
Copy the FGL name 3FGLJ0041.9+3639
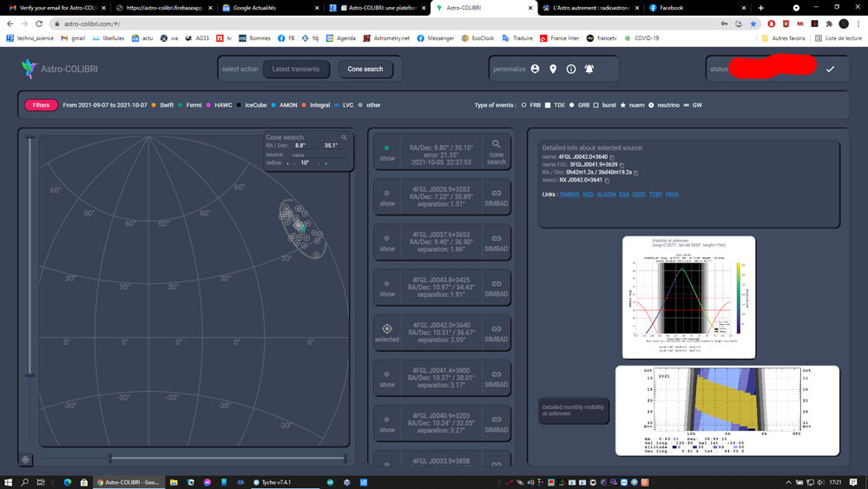621,165
